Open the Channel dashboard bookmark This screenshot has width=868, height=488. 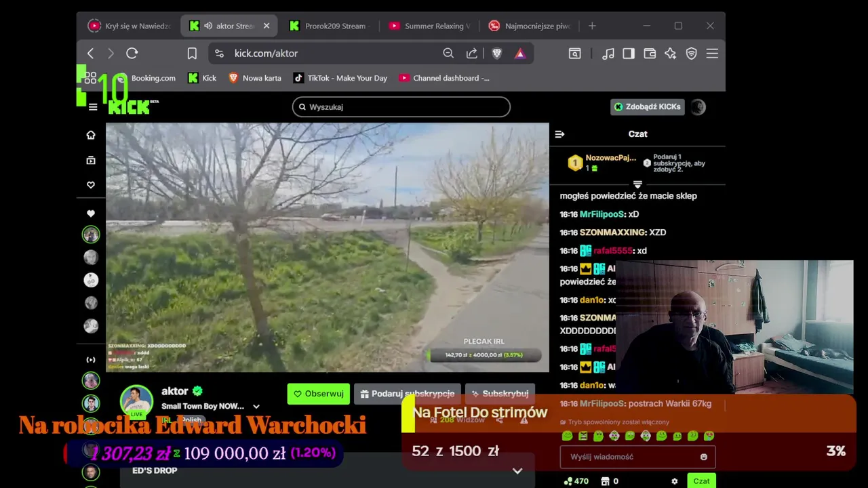[x=444, y=78]
